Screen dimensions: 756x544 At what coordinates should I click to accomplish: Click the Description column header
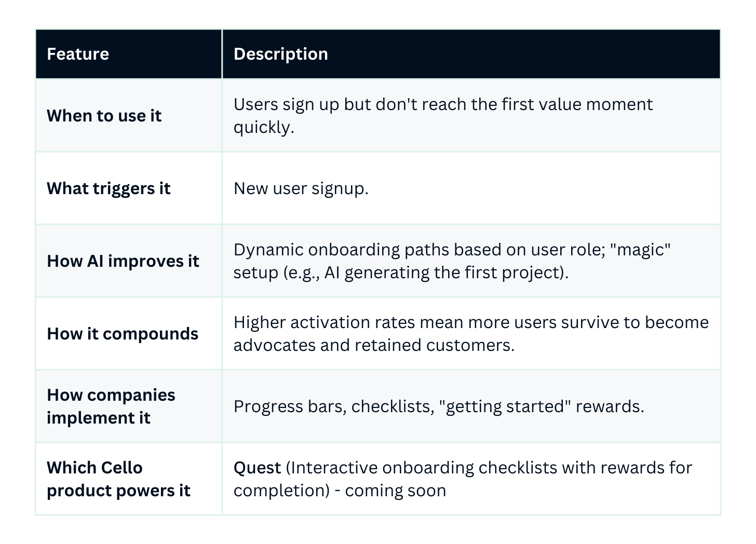click(x=280, y=54)
